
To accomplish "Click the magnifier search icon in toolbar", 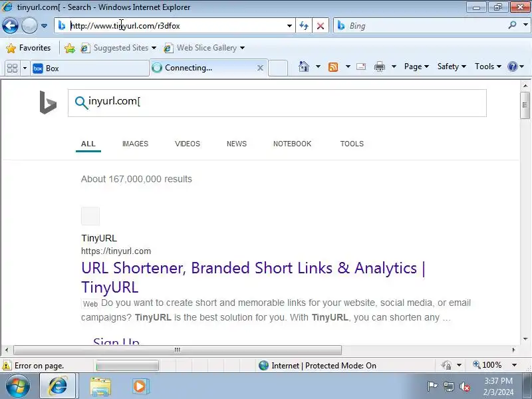I will tap(512, 25).
